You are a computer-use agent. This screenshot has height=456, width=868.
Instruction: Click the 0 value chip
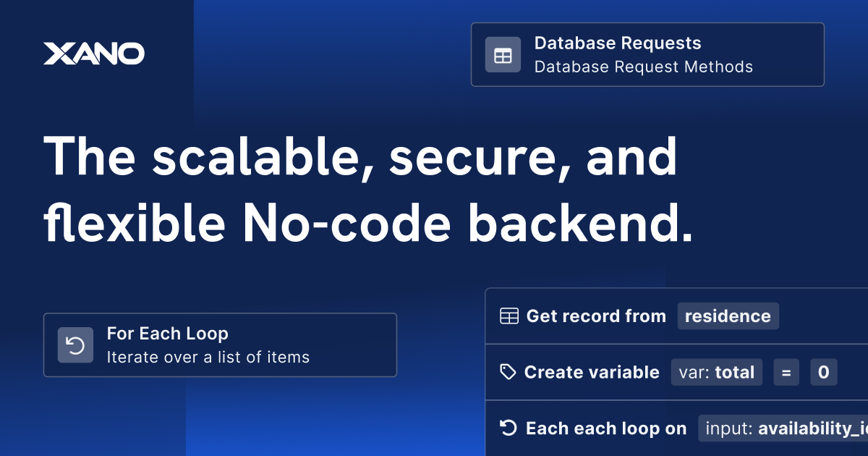pos(823,372)
